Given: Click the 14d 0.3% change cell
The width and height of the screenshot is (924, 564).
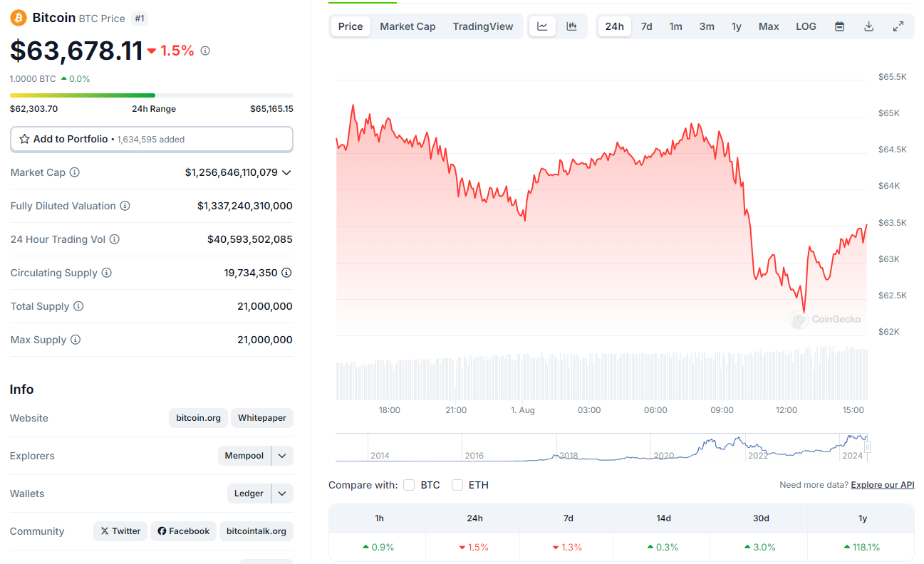Looking at the screenshot, I should pyautogui.click(x=663, y=547).
